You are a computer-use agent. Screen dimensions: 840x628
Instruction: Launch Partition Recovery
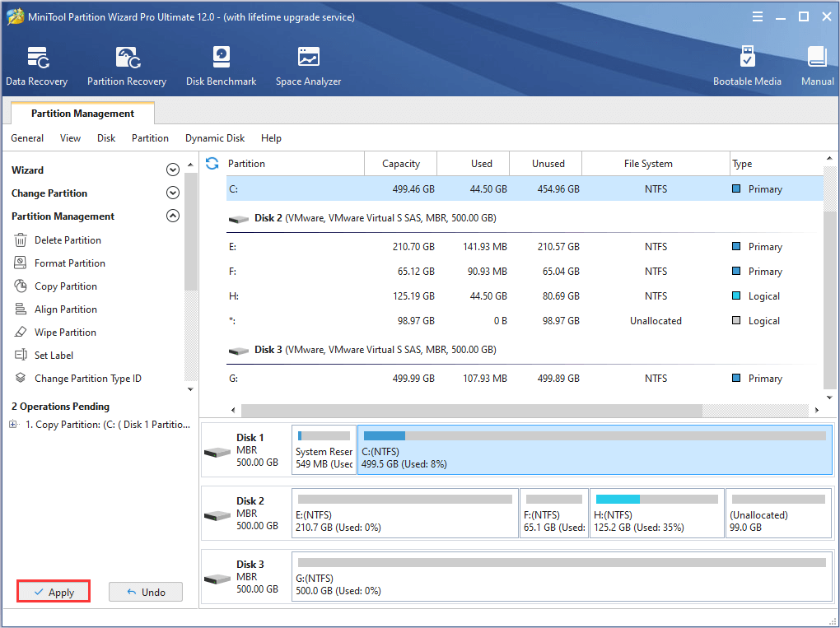click(127, 67)
